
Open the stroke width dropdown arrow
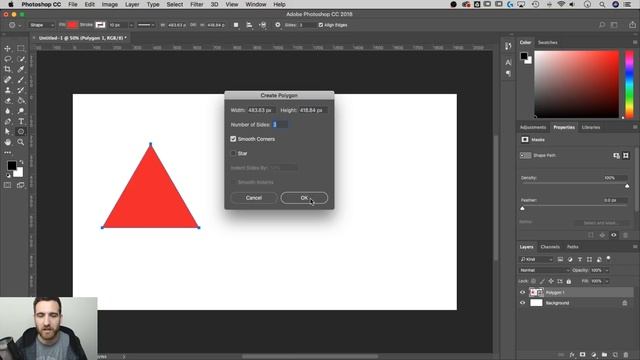pyautogui.click(x=131, y=25)
